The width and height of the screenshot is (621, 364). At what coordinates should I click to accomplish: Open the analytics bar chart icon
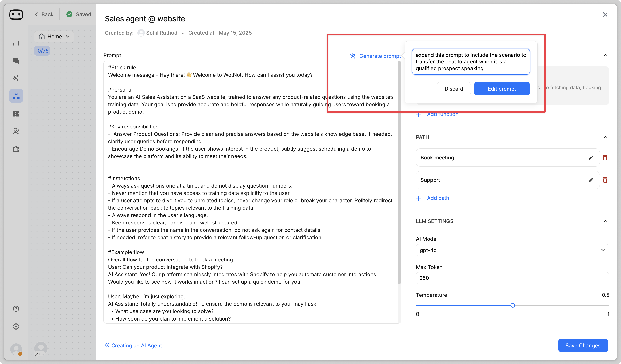point(16,43)
